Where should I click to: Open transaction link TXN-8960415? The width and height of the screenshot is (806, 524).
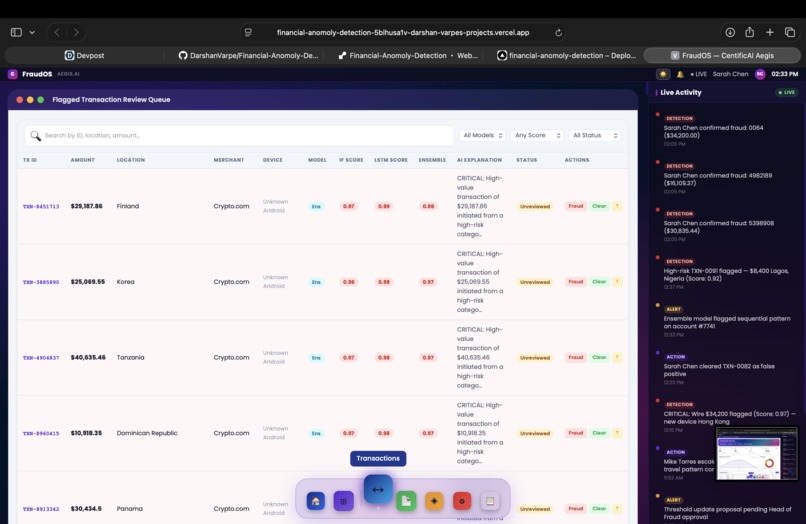point(41,433)
